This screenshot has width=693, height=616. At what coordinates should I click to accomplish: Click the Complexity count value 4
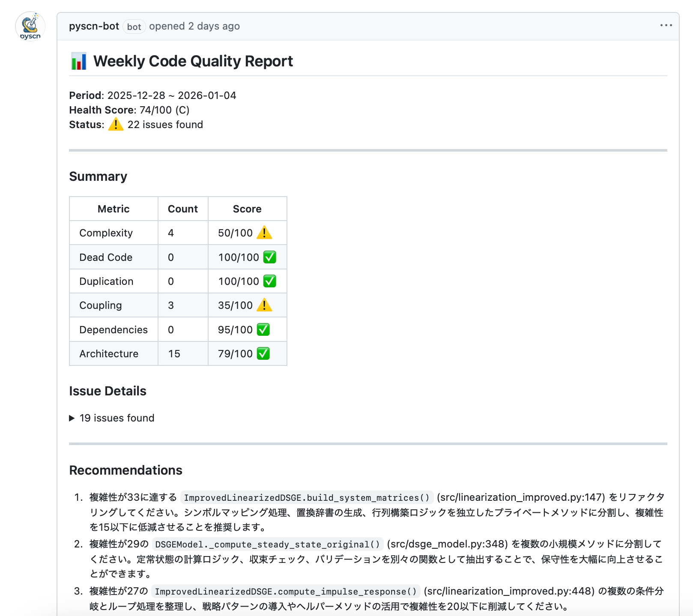point(171,233)
